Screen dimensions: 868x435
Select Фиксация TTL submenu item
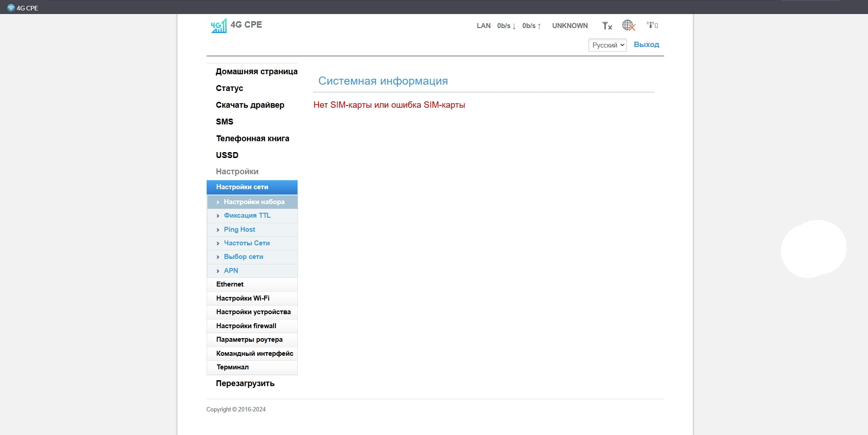tap(252, 215)
